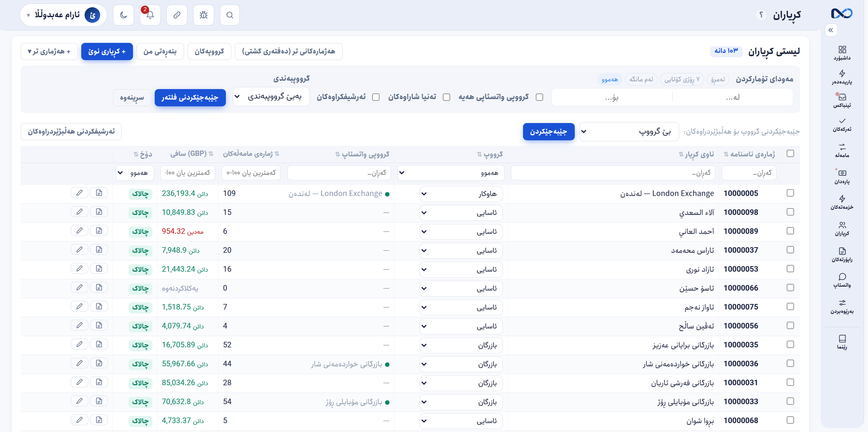
Task: Click the bug report icon in header
Action: tap(204, 15)
